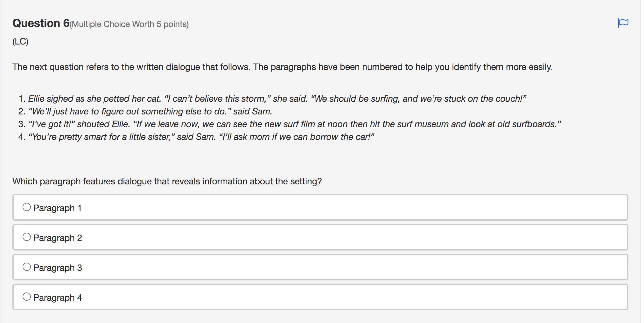
Task: Choose the Paragraph 3 radio button
Action: [27, 267]
